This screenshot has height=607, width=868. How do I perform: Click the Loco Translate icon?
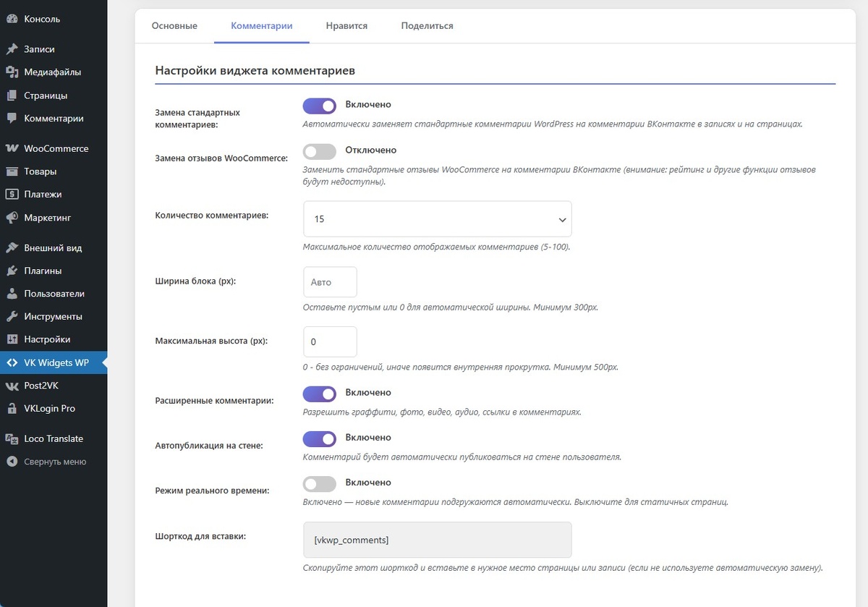click(12, 438)
